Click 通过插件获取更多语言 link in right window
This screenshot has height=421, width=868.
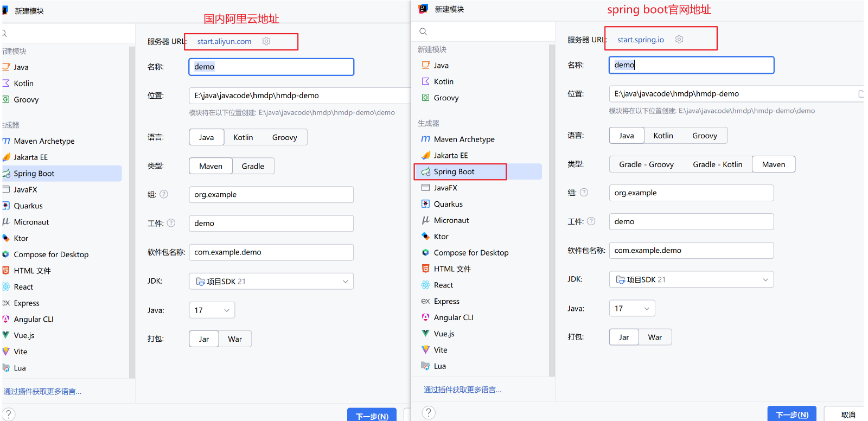point(462,390)
